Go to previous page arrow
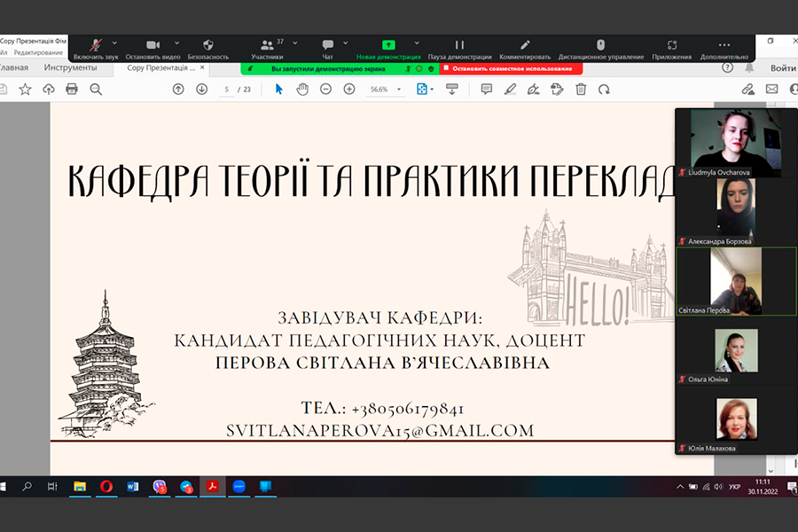The width and height of the screenshot is (798, 532). [x=178, y=90]
